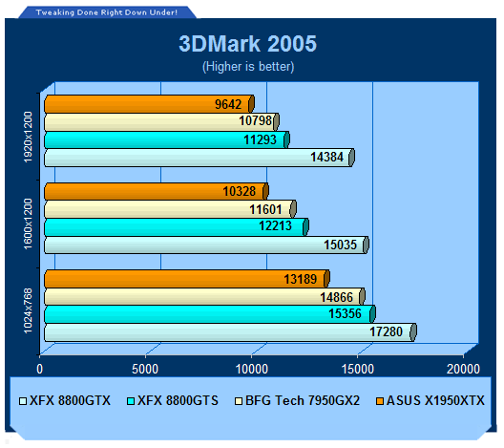Click the 3DMark 2005 chart title
The width and height of the screenshot is (504, 448).
click(247, 44)
